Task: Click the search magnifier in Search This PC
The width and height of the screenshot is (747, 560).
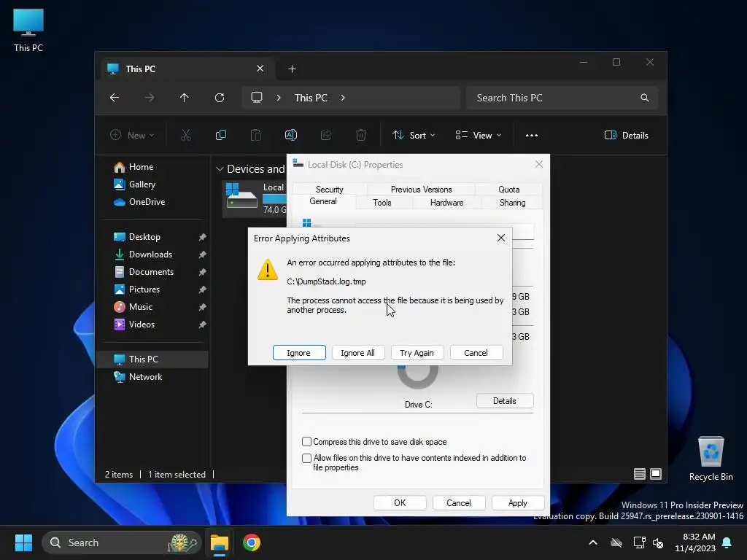Action: [645, 98]
